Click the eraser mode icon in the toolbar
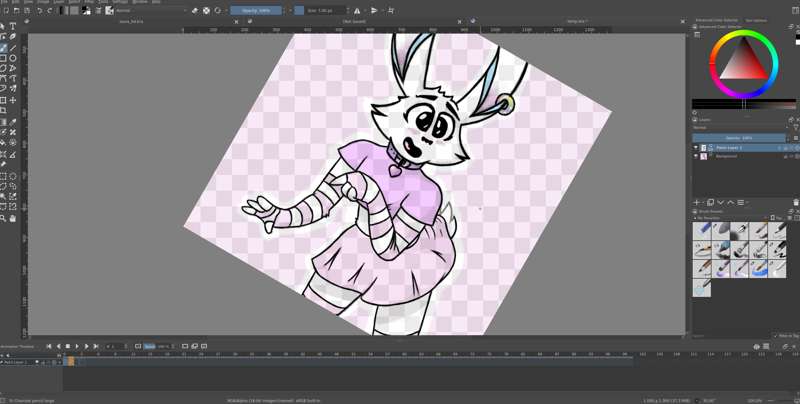The height and width of the screenshot is (404, 800). (195, 11)
